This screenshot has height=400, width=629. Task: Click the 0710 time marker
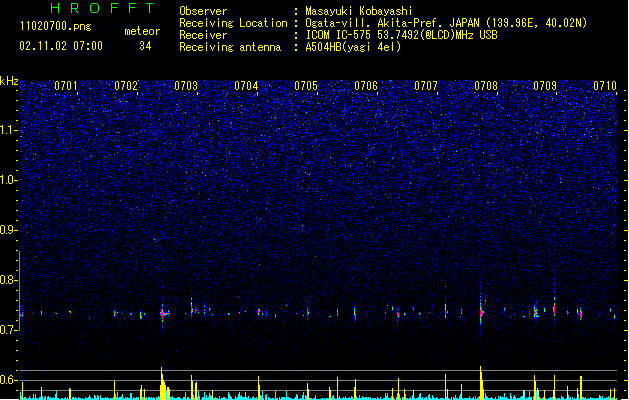605,86
